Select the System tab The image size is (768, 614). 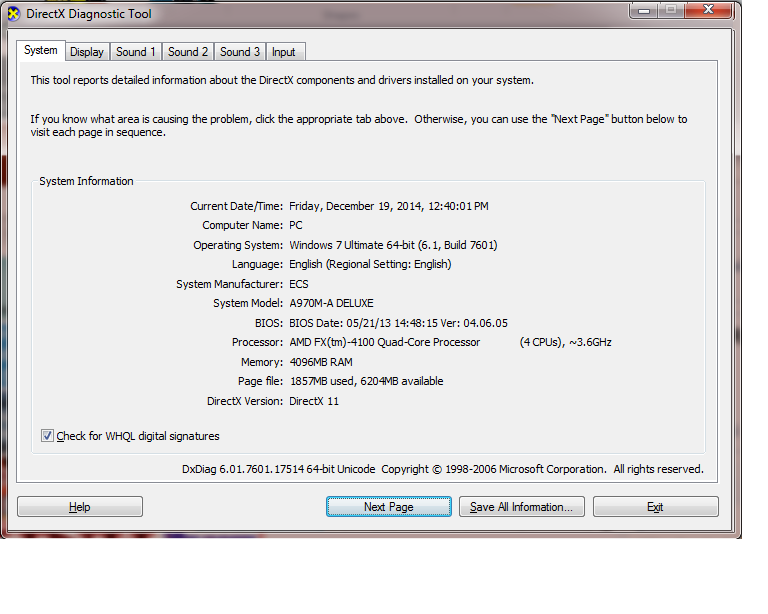[x=41, y=50]
